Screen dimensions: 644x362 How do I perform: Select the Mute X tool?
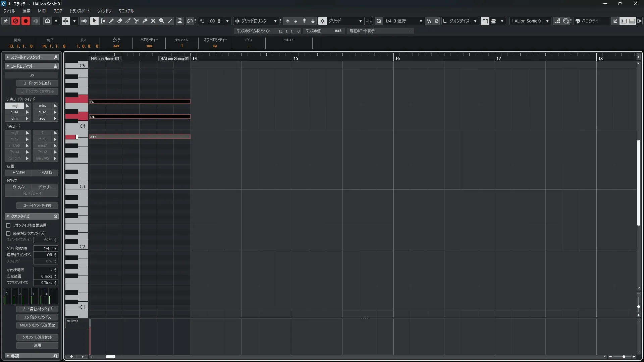[153, 21]
